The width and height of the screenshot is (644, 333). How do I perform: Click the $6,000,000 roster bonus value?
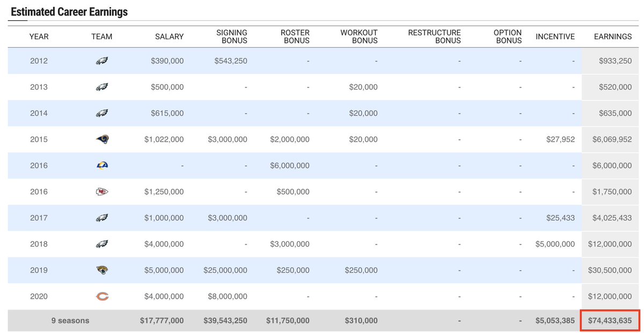(290, 166)
